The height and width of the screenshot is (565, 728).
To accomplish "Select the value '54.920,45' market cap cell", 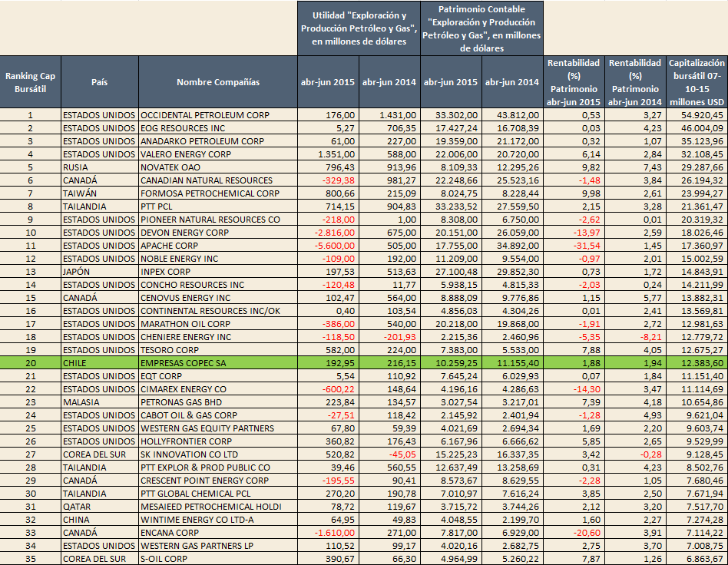I will 697,115.
